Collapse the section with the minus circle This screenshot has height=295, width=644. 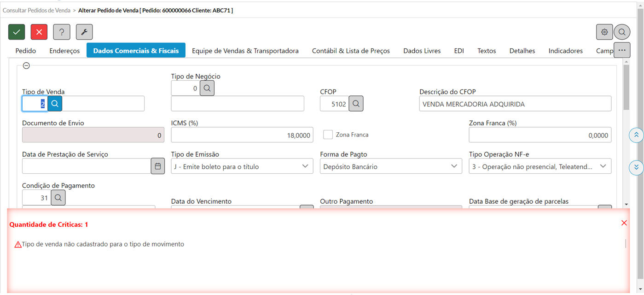click(x=26, y=66)
